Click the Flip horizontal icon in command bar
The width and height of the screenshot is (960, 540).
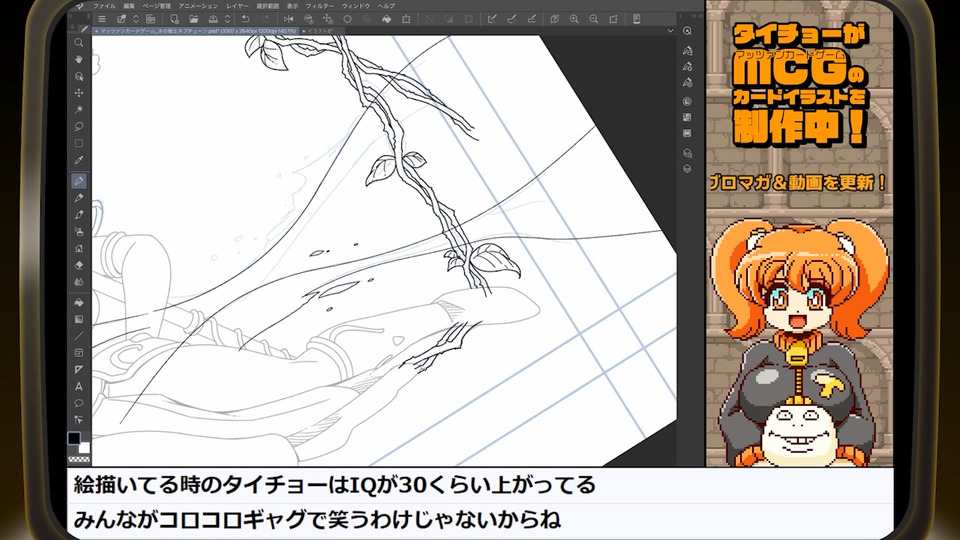(288, 19)
